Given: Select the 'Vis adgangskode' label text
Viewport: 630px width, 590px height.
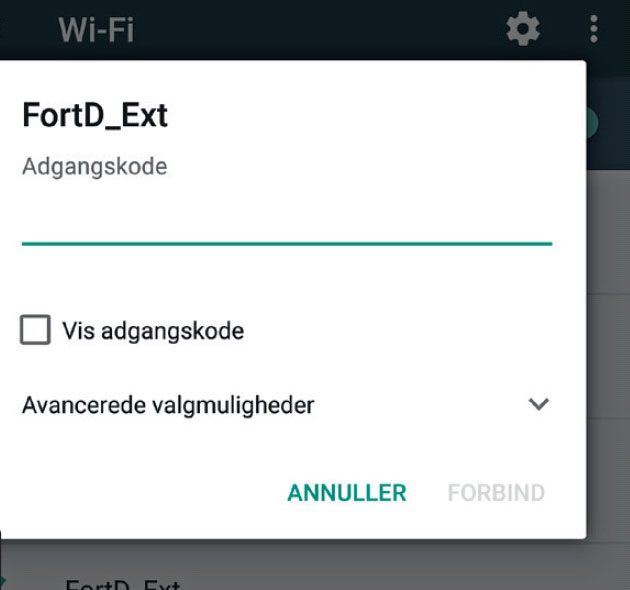Looking at the screenshot, I should (153, 331).
